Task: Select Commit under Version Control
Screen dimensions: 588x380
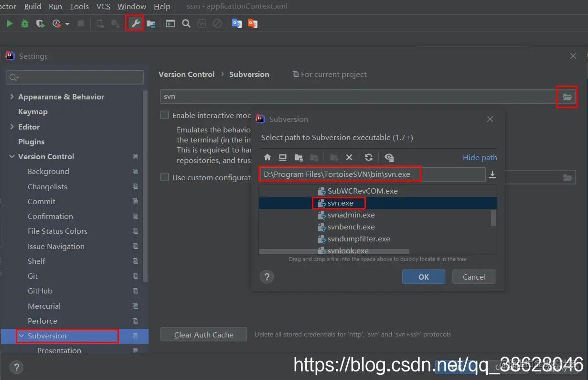Action: tap(42, 201)
